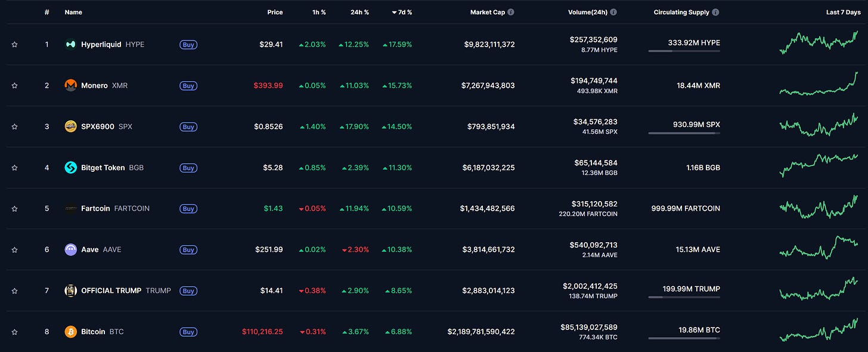
Task: Star OFFICIAL TRUMP to add it to the watchlist
Action: (x=14, y=291)
